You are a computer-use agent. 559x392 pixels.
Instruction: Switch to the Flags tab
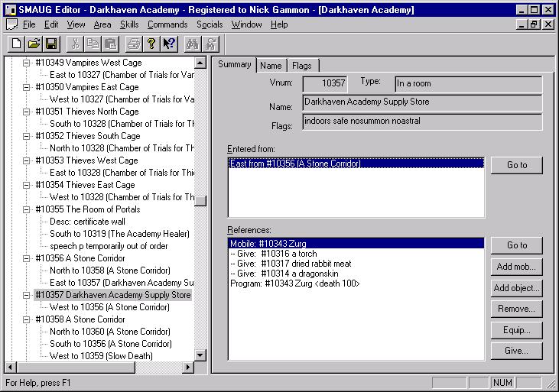(302, 66)
